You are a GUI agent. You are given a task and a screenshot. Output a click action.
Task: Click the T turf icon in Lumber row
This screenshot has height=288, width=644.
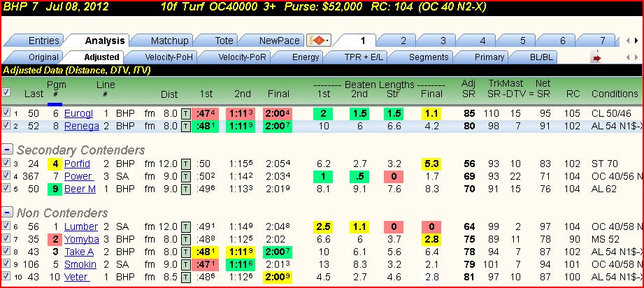[185, 226]
